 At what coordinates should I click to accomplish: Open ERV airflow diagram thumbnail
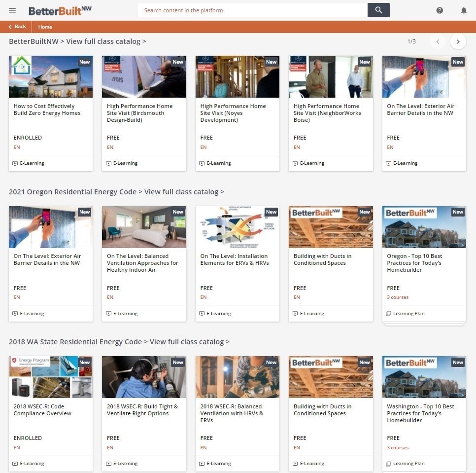click(238, 227)
